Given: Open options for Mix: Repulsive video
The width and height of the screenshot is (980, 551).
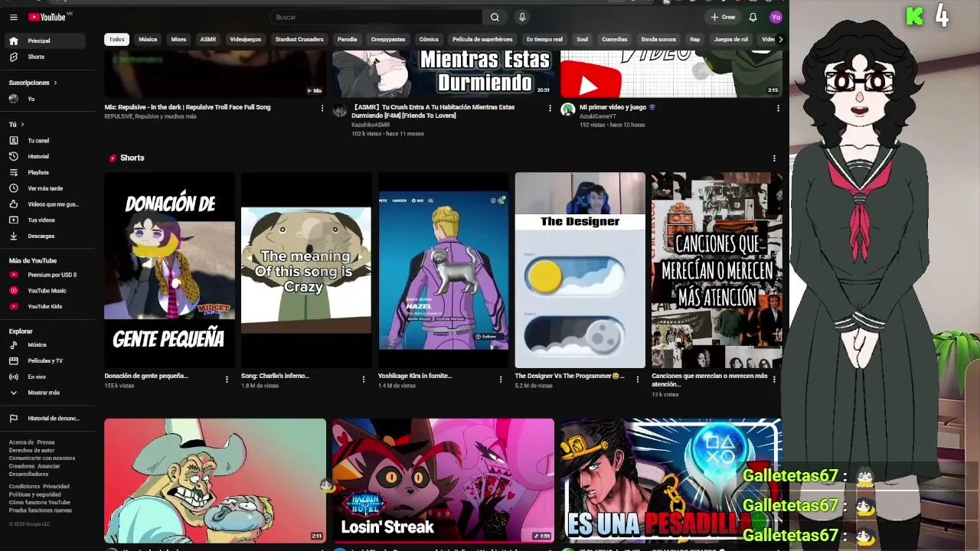Looking at the screenshot, I should pyautogui.click(x=322, y=109).
